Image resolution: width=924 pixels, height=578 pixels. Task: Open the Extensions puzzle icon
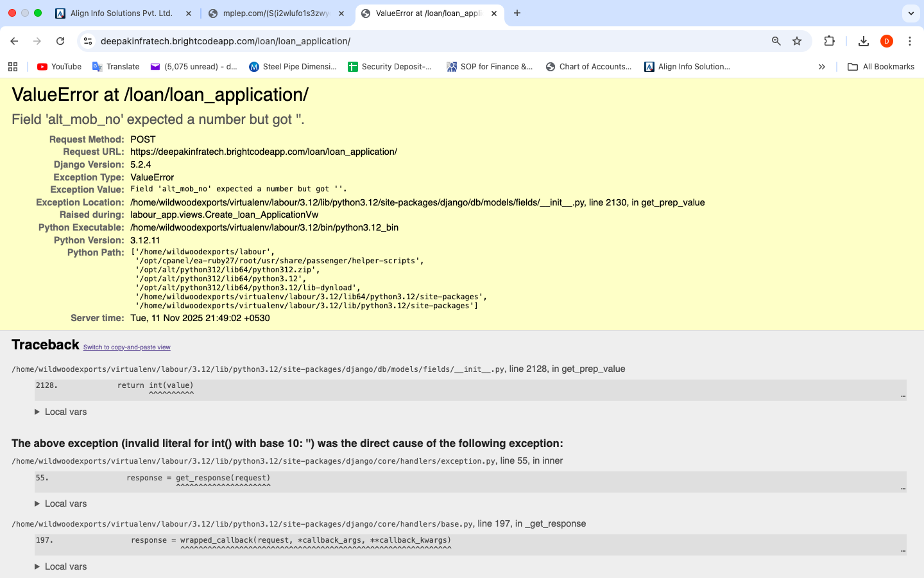tap(829, 41)
